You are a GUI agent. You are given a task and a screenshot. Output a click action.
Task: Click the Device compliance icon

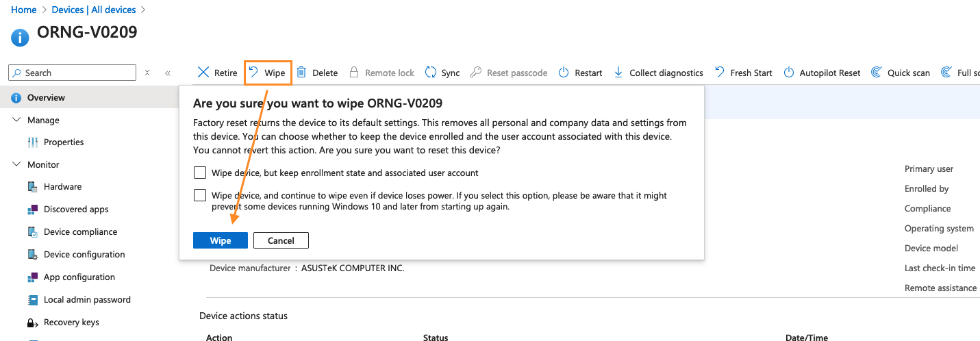(32, 231)
